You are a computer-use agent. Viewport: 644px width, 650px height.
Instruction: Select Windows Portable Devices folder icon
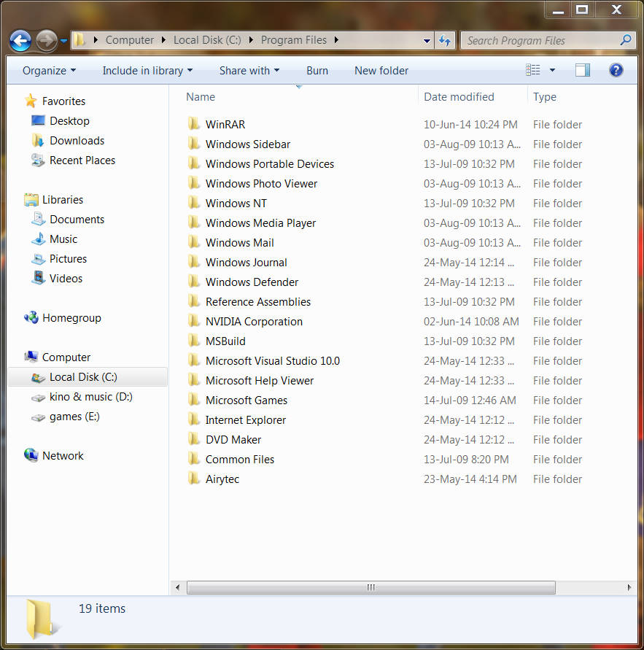coord(193,163)
